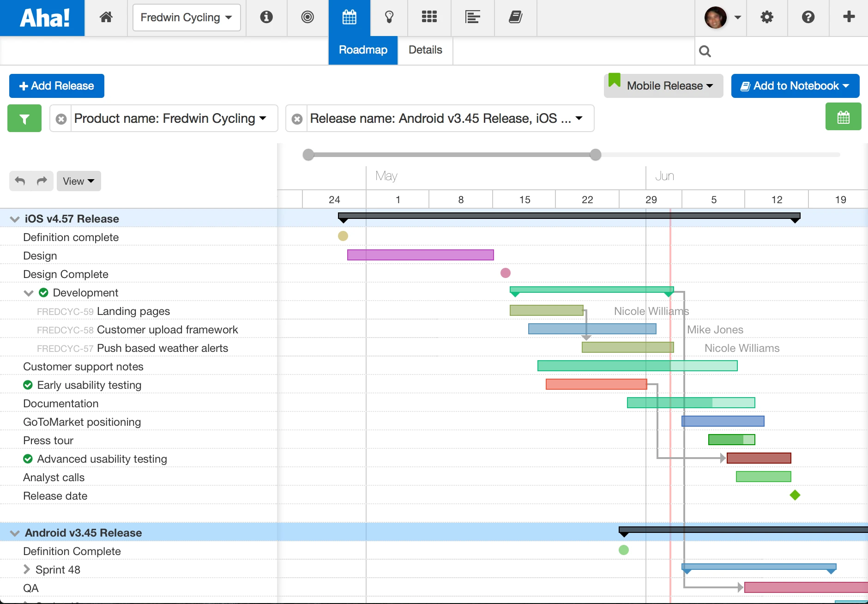Image resolution: width=868 pixels, height=604 pixels.
Task: Open the settings gear icon
Action: [x=767, y=17]
